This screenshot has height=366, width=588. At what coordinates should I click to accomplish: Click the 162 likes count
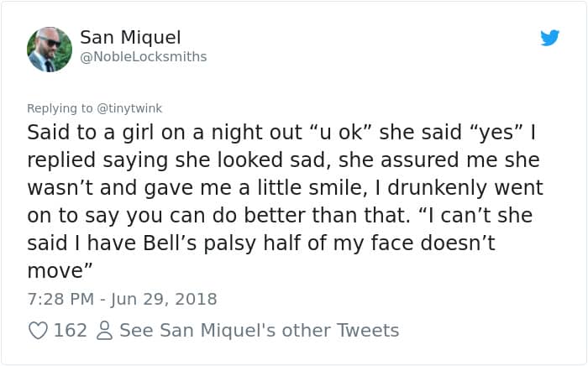tap(71, 331)
